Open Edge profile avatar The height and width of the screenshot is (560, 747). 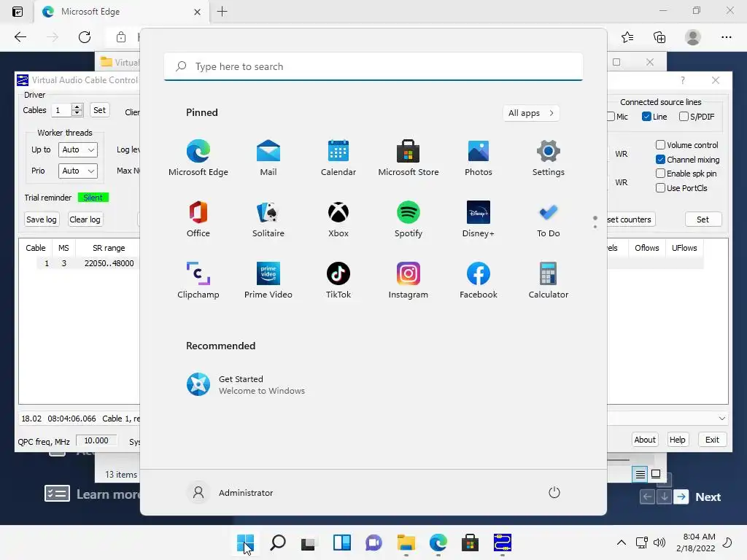693,37
